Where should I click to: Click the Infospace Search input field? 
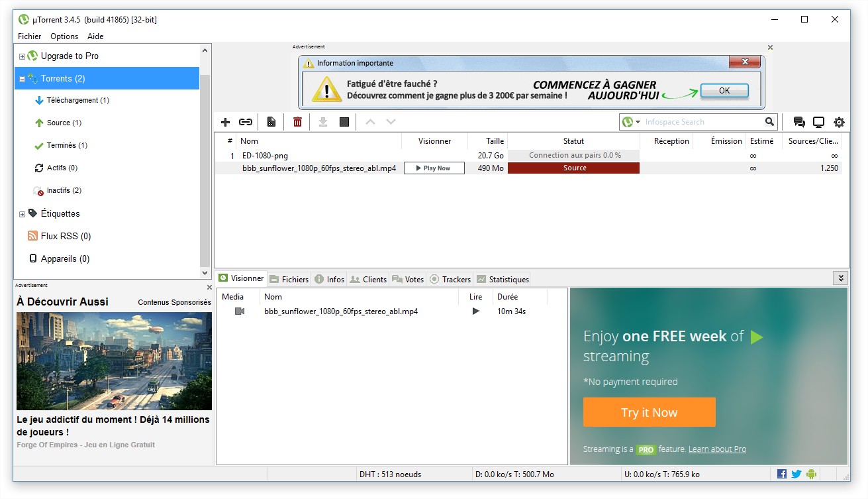(x=702, y=122)
